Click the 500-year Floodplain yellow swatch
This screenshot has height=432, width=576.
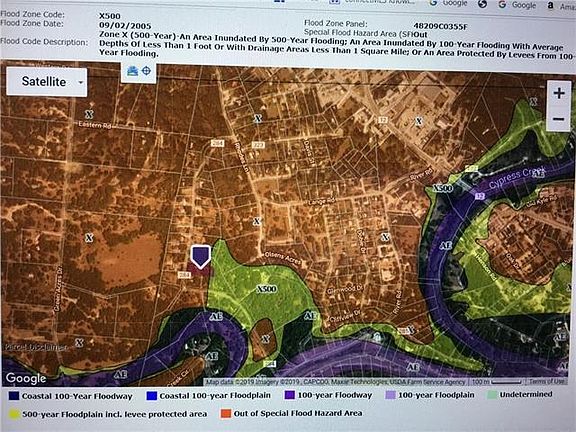(14, 414)
